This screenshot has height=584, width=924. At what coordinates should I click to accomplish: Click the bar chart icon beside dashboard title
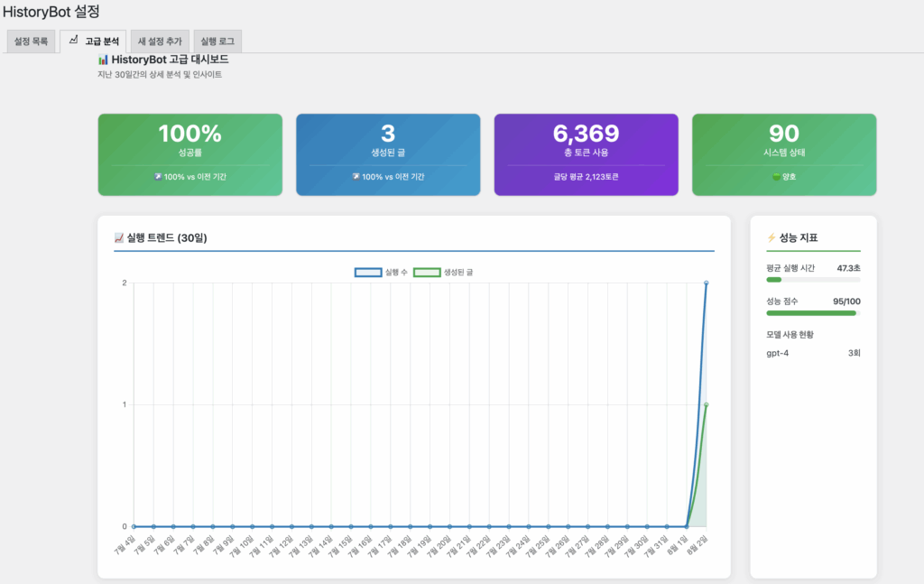[103, 60]
